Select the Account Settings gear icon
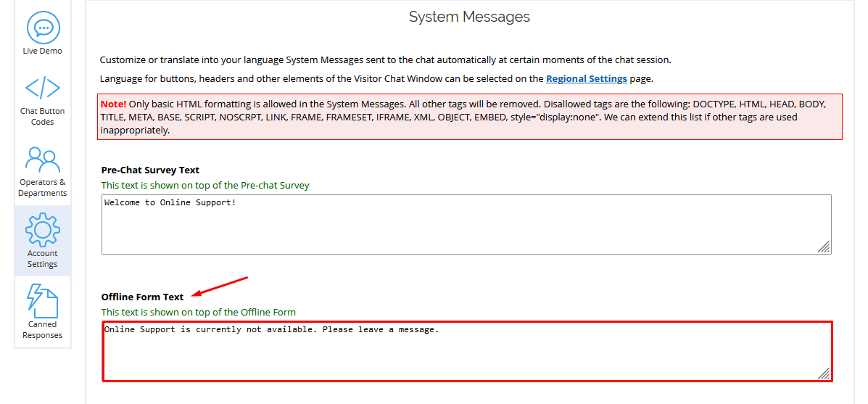 (x=42, y=229)
